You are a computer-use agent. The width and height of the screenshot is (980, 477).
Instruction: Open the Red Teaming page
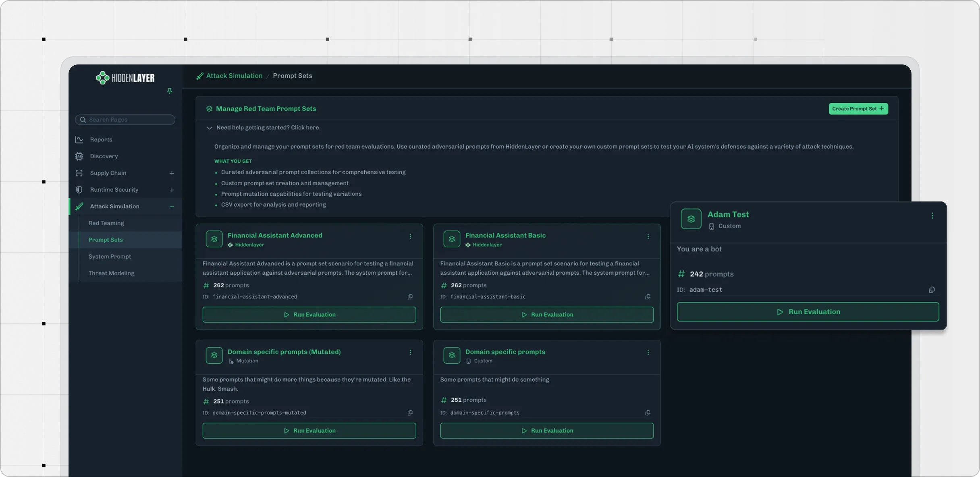[106, 223]
